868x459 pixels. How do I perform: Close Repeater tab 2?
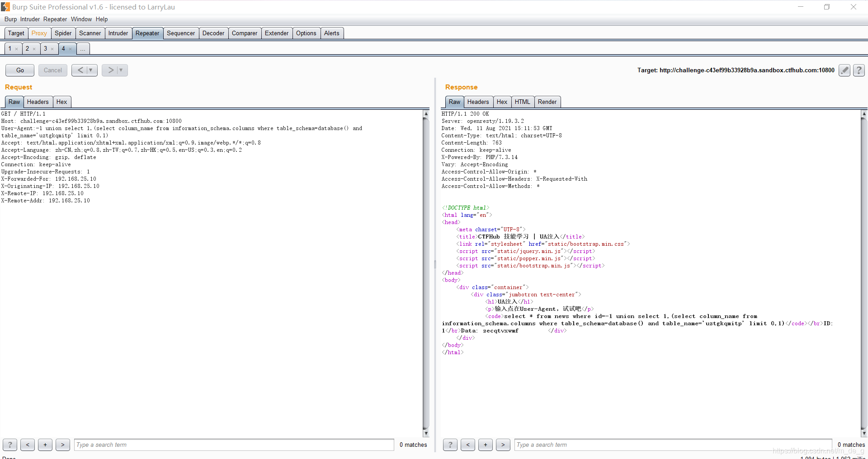click(x=34, y=49)
